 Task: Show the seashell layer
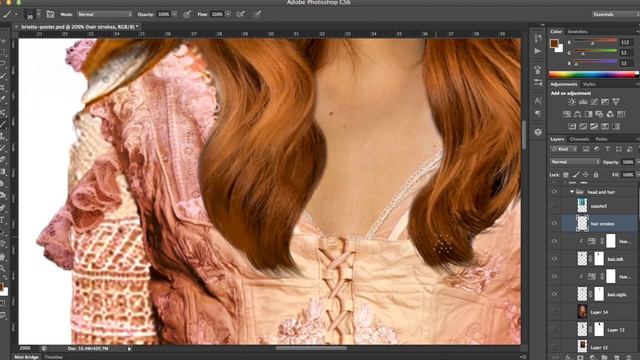pyautogui.click(x=554, y=206)
